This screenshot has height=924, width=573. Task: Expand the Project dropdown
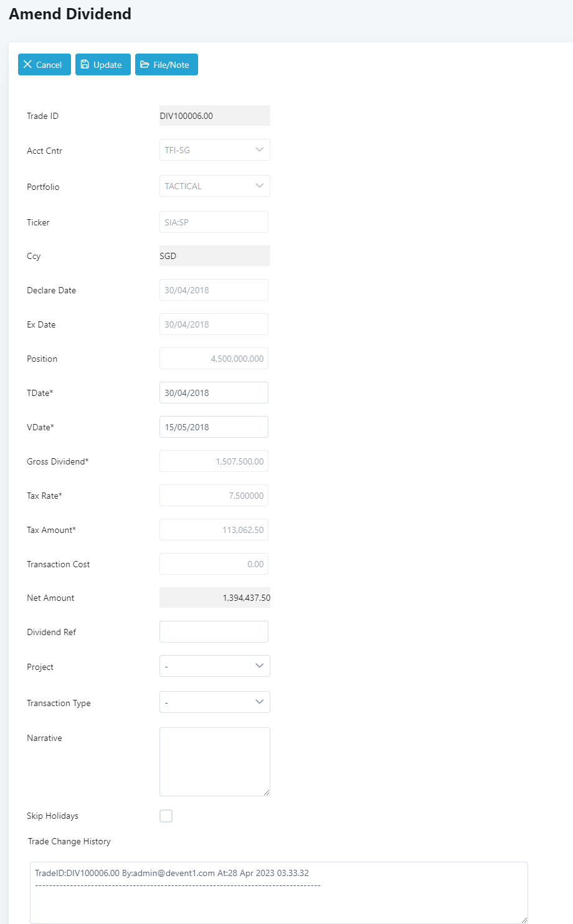click(214, 666)
